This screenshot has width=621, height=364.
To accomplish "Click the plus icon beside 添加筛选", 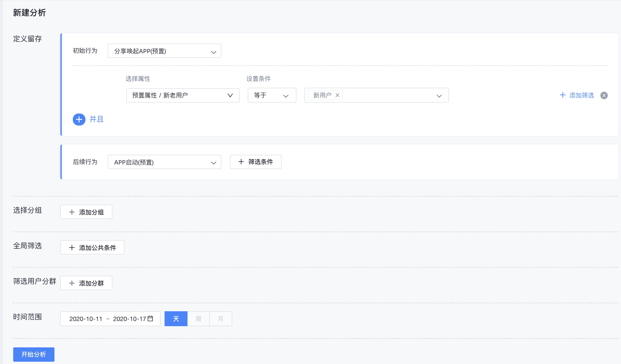I will 563,95.
